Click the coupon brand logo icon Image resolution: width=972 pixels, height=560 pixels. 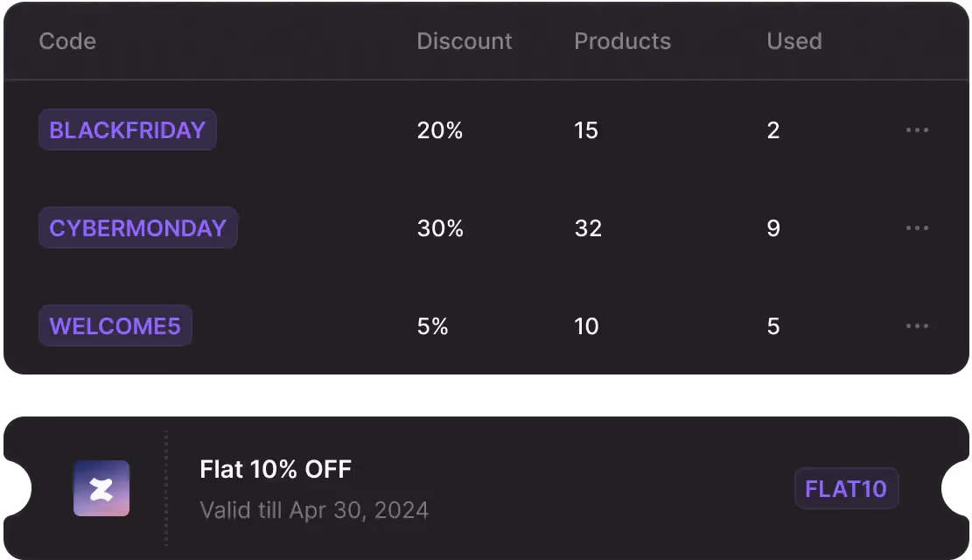(x=101, y=488)
